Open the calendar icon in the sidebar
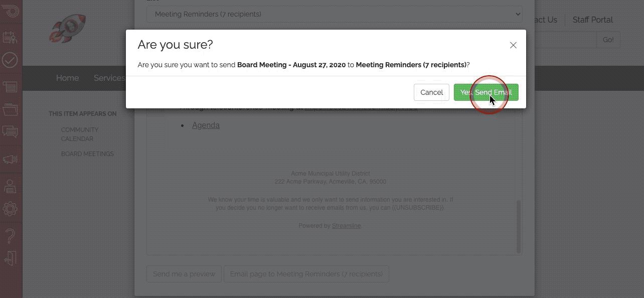Screen dimensions: 644x298 10,37
